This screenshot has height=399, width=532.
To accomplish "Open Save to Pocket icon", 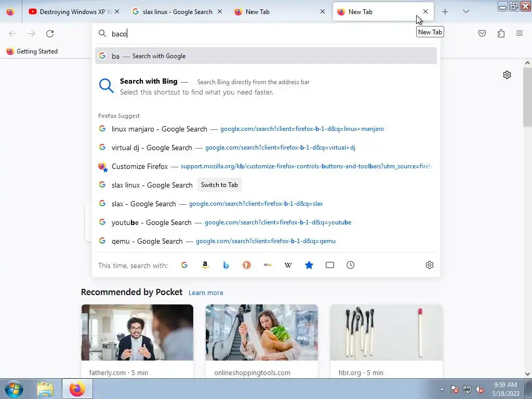I will tap(482, 33).
